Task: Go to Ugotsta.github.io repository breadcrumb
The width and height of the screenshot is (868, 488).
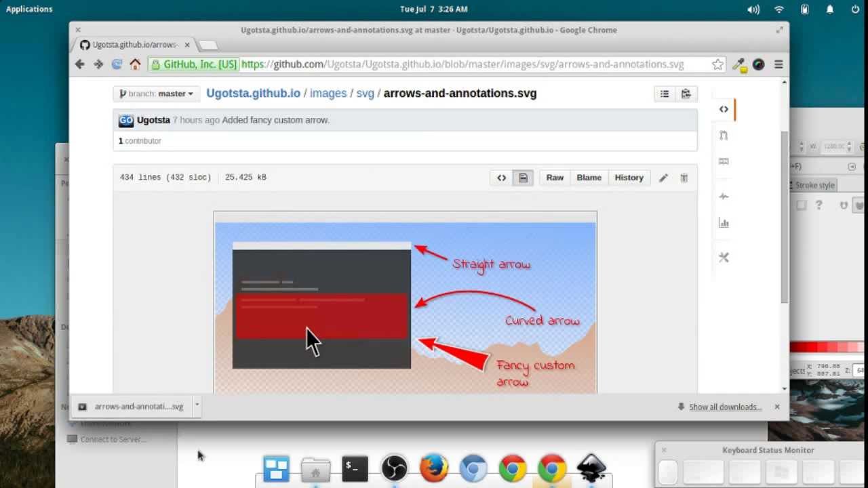Action: coord(253,94)
